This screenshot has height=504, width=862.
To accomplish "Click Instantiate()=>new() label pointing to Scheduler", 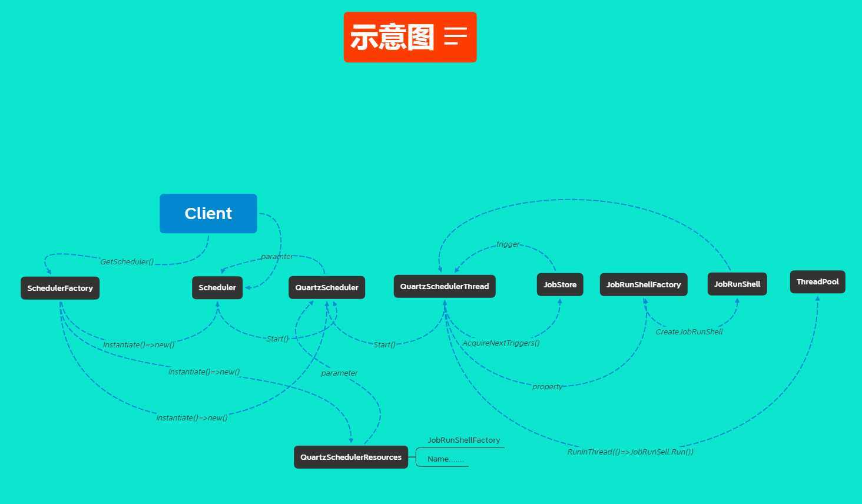I will [139, 345].
